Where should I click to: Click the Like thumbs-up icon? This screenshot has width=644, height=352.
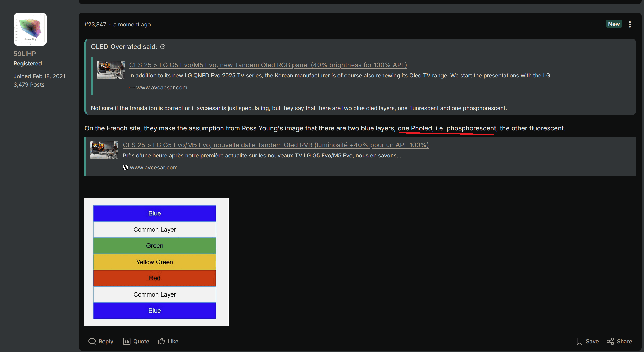pos(161,341)
